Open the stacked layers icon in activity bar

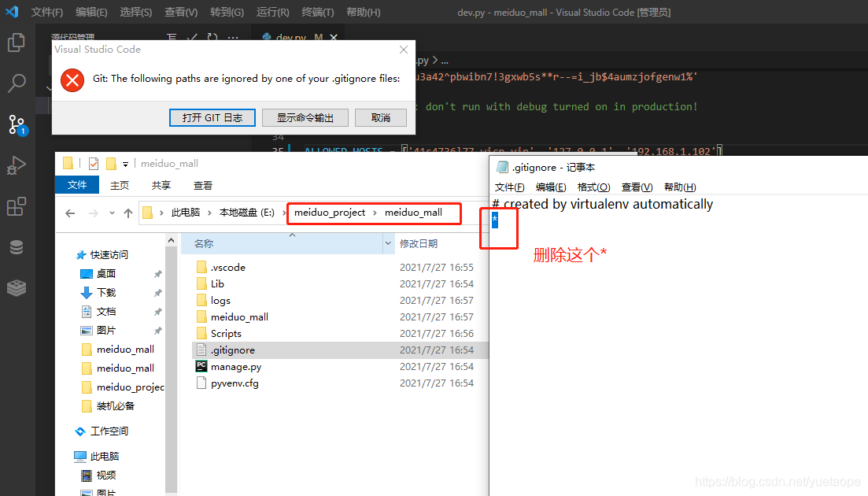click(17, 288)
